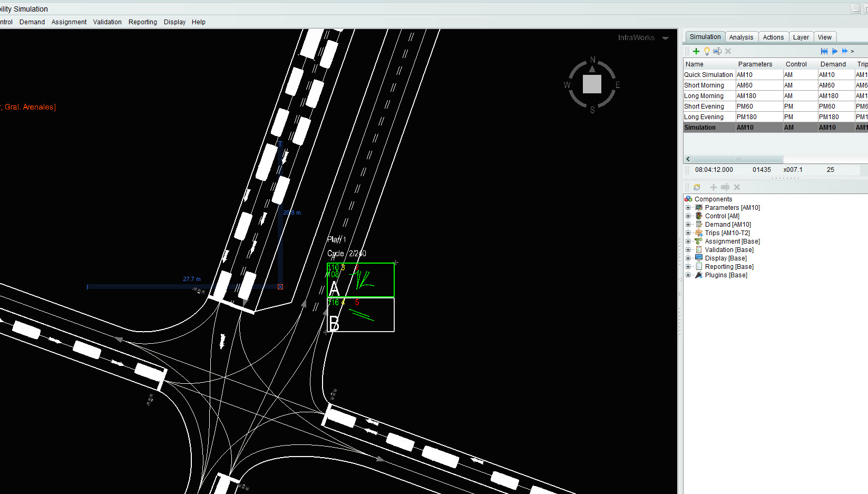Click the Gral. Arenales label in the viewport
The image size is (868, 494).
[29, 106]
